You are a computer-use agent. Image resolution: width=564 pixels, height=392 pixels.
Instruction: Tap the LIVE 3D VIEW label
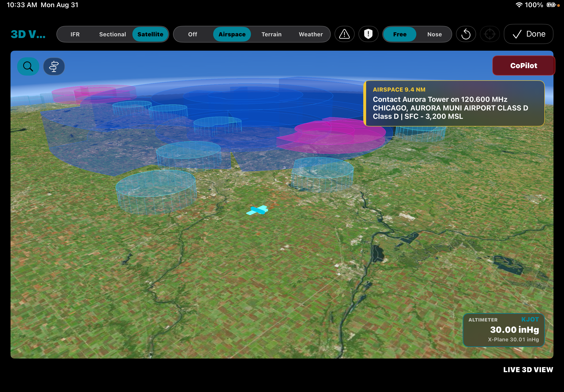[528, 370]
